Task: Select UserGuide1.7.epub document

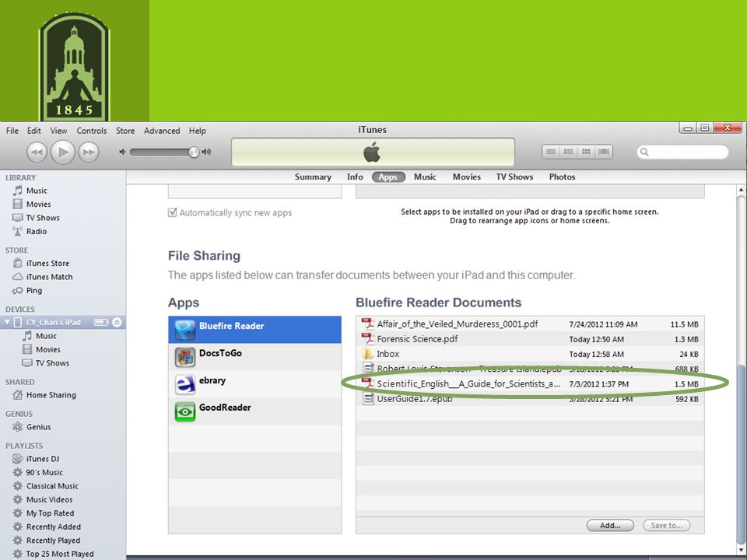Action: [530, 398]
